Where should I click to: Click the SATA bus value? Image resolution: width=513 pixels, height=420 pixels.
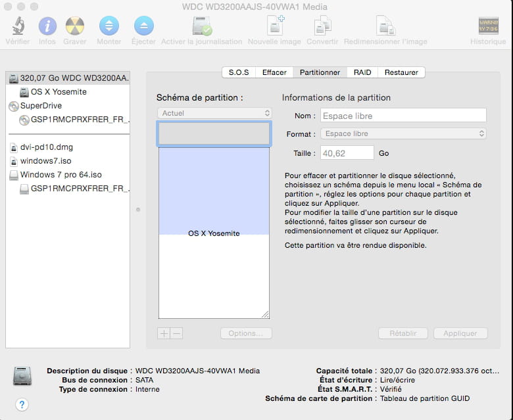144,380
